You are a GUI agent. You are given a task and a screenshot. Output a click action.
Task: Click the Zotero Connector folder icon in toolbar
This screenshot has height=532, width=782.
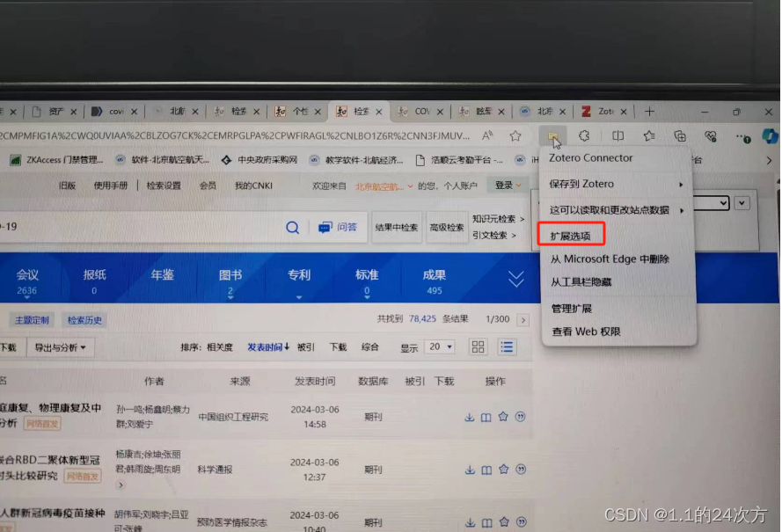(552, 135)
